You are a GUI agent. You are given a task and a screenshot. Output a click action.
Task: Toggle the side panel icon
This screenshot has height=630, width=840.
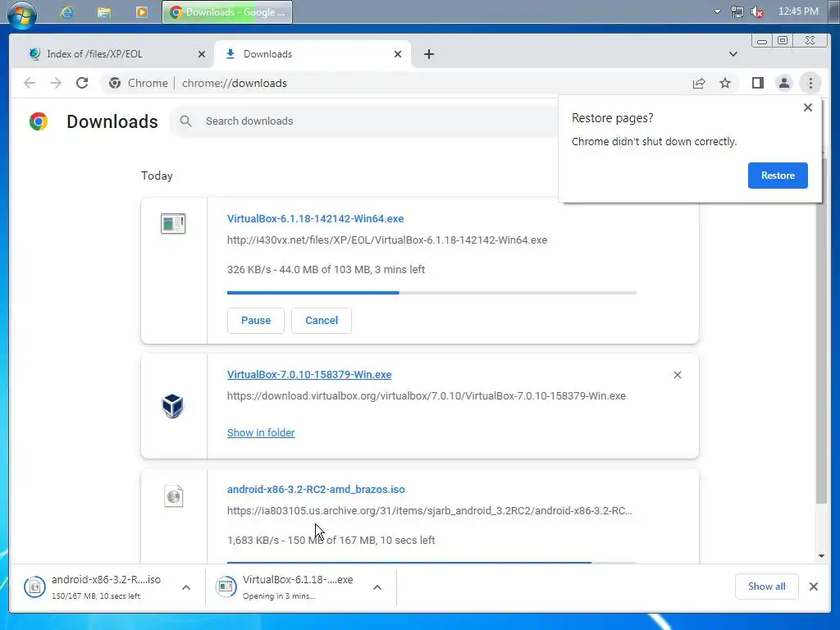[x=757, y=83]
